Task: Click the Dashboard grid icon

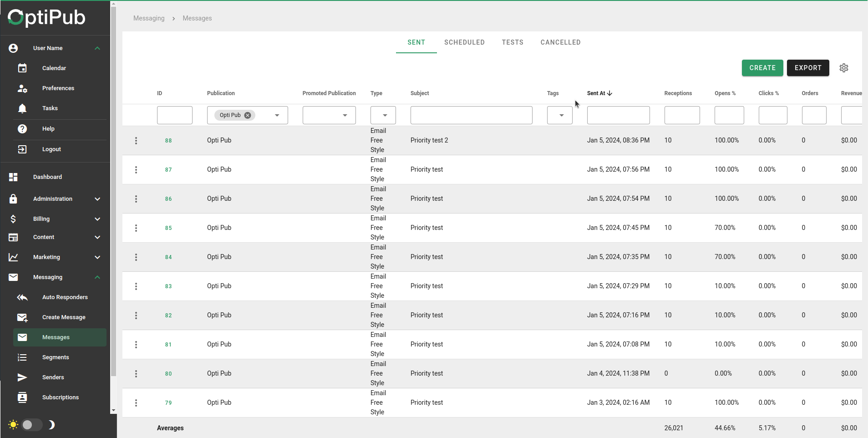Action: click(13, 177)
